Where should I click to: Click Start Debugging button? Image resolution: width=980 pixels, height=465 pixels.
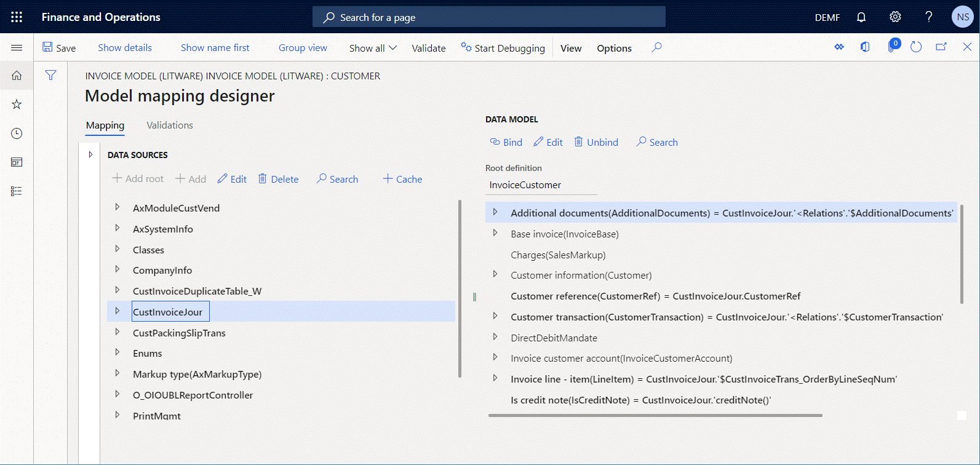503,48
